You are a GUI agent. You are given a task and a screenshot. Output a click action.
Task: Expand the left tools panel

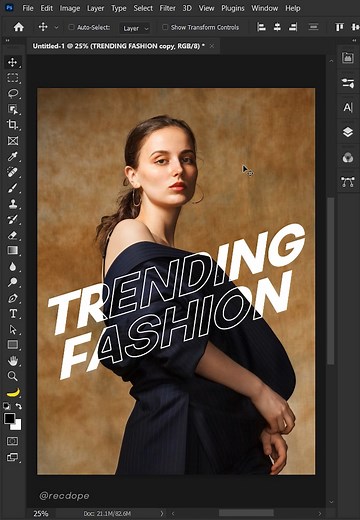click(x=7, y=40)
